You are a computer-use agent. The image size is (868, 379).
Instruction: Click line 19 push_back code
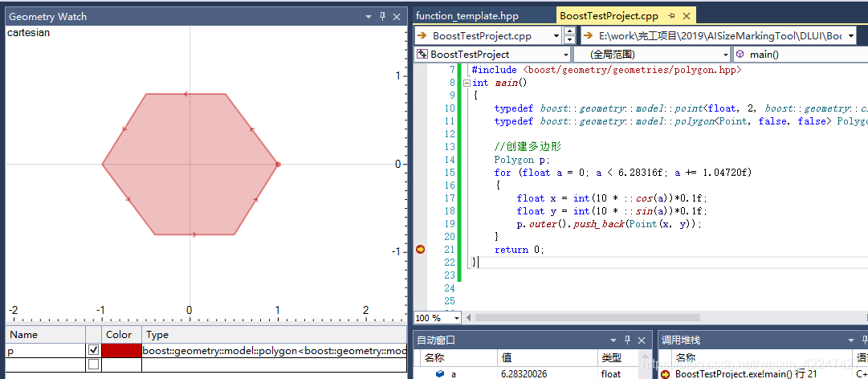click(609, 224)
